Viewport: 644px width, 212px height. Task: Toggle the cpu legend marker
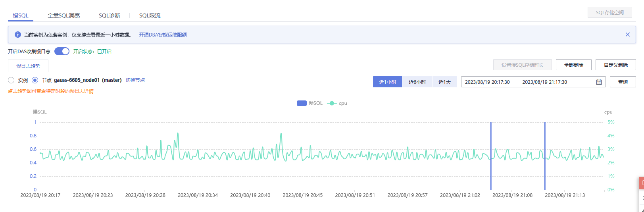pos(332,103)
